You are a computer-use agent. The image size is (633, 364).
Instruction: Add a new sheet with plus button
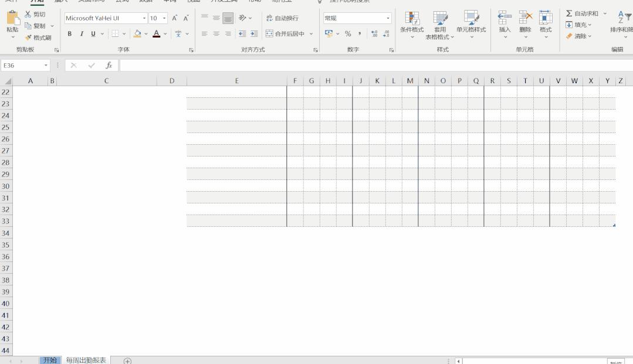127,360
